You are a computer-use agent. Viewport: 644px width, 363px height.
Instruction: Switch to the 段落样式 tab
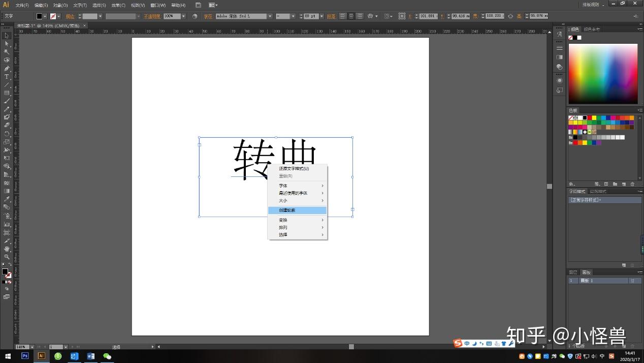pyautogui.click(x=598, y=191)
